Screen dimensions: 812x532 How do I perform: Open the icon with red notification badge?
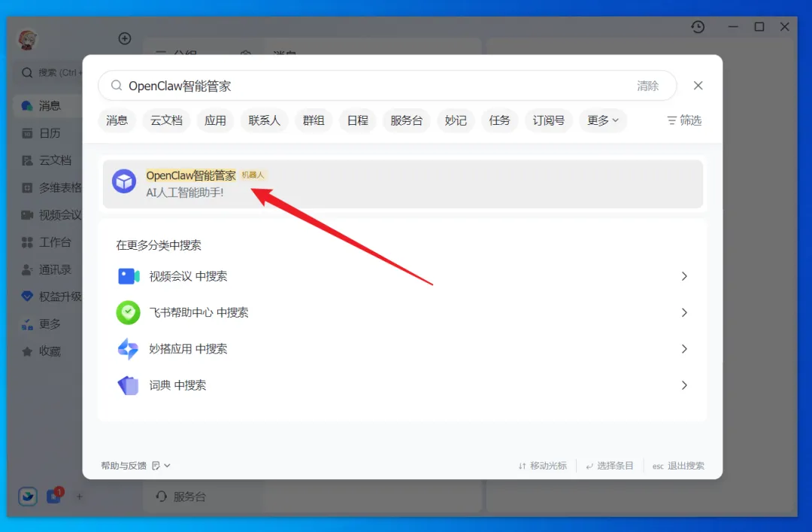(x=54, y=496)
